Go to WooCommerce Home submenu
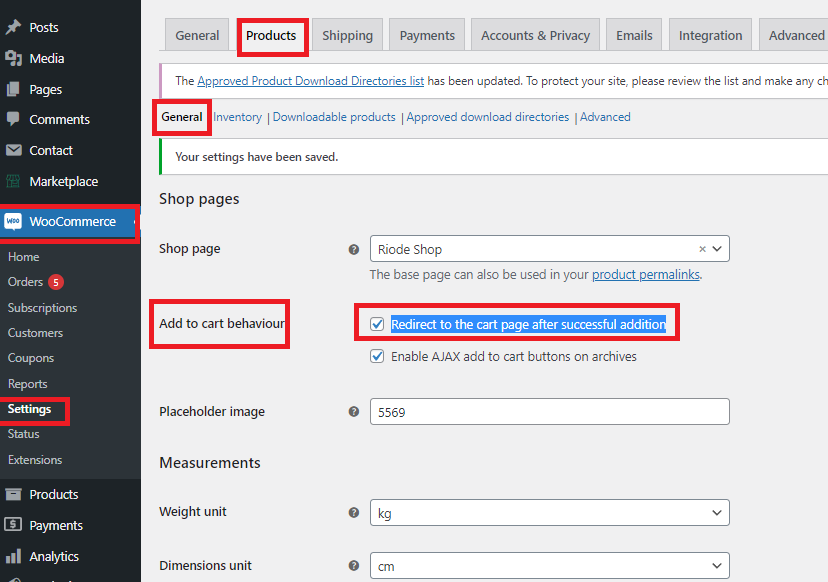This screenshot has width=828, height=582. point(23,257)
